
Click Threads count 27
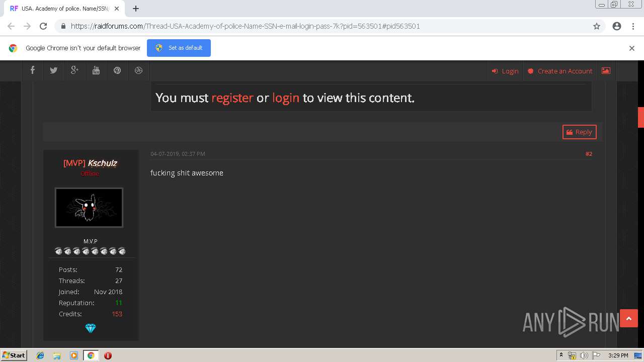point(119,281)
